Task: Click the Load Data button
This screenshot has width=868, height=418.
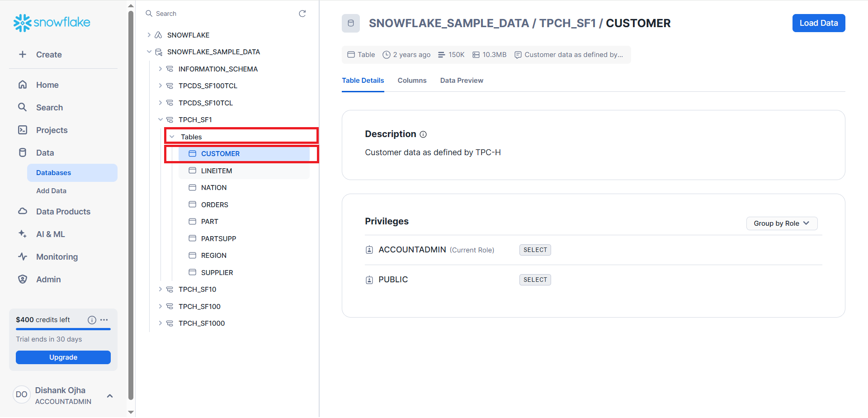Action: point(819,23)
